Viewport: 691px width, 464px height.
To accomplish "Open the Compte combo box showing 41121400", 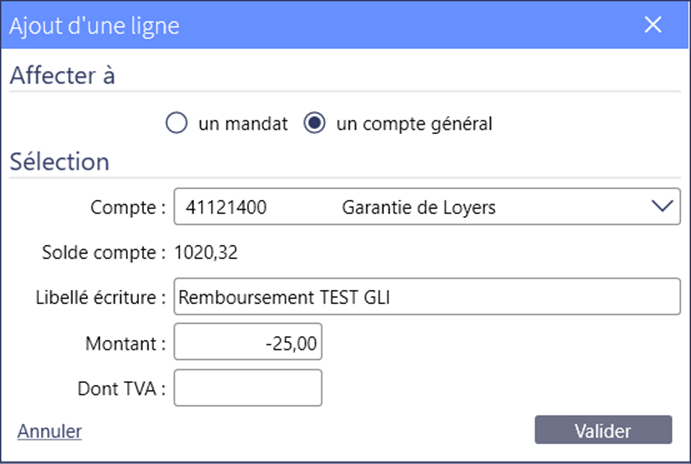I will pyautogui.click(x=427, y=207).
